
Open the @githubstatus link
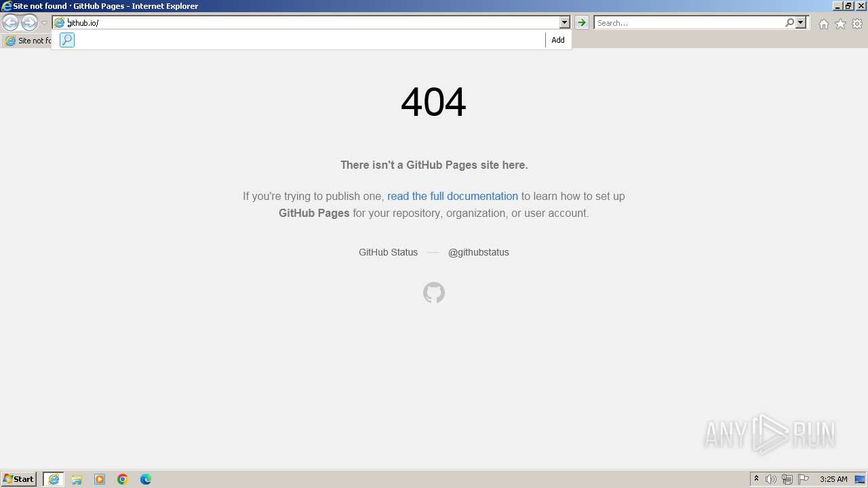pos(478,252)
